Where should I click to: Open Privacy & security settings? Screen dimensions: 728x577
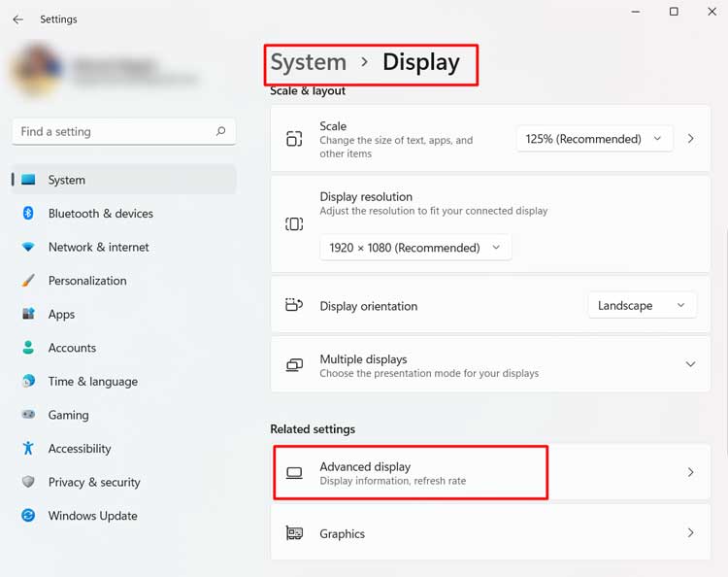(123, 481)
